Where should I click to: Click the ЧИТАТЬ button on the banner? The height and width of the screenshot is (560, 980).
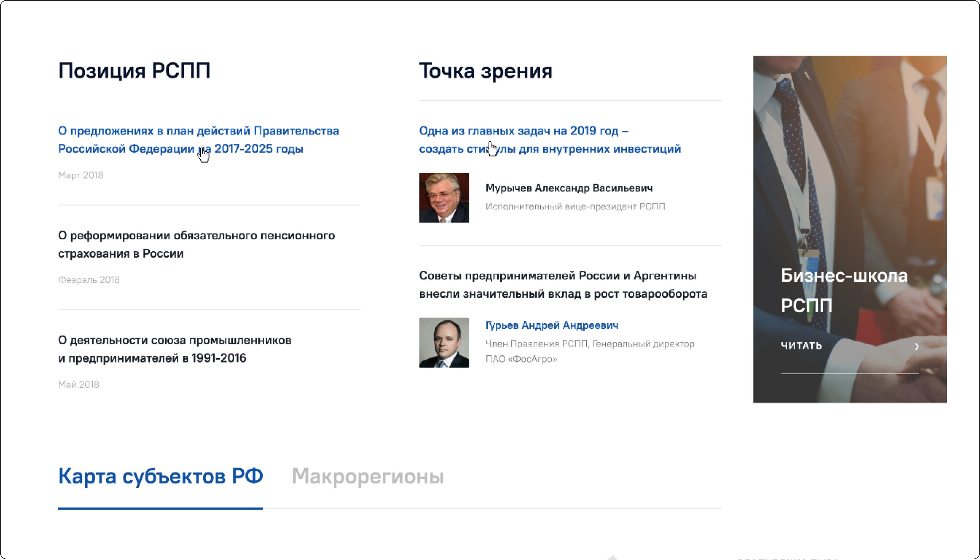tap(801, 346)
